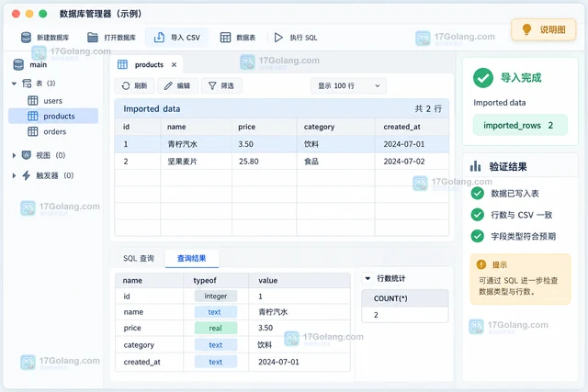
Task: Click the orange 提示 warning icon
Action: coord(481,264)
